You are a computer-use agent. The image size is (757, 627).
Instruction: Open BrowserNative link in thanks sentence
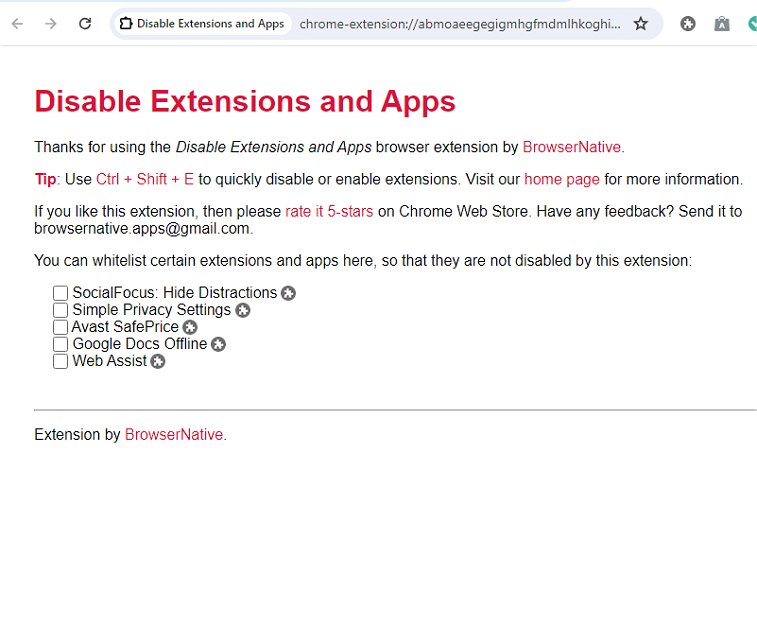tap(572, 147)
